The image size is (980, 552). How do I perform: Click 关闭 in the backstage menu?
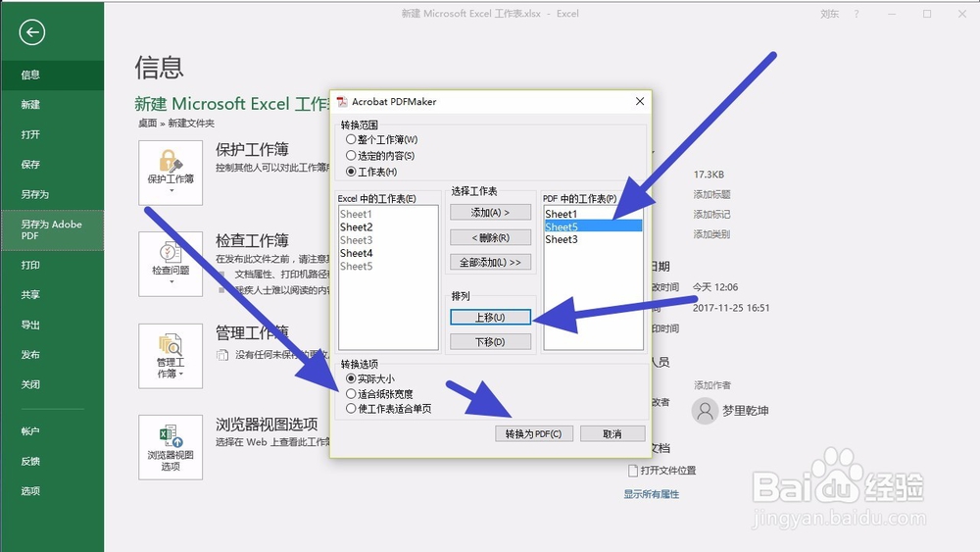[x=53, y=384]
